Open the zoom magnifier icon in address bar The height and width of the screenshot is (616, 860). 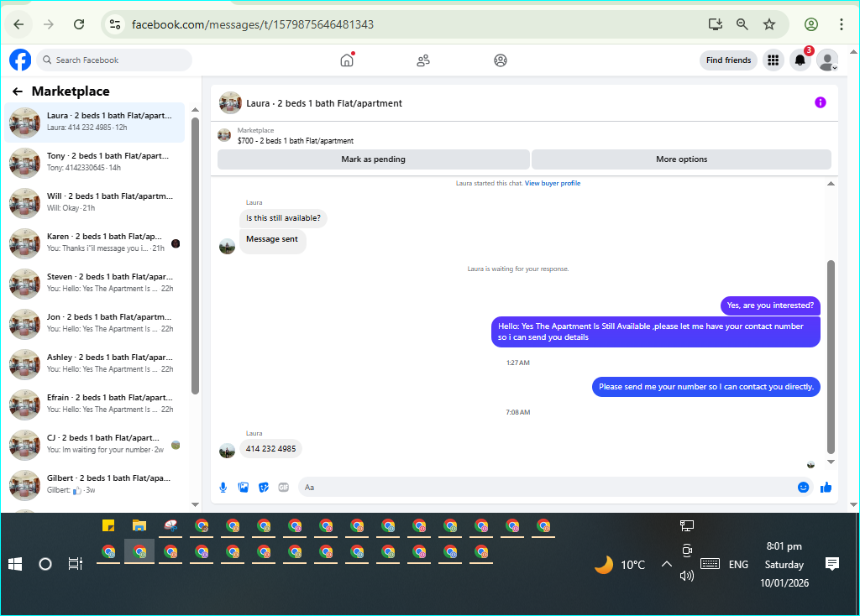point(742,24)
